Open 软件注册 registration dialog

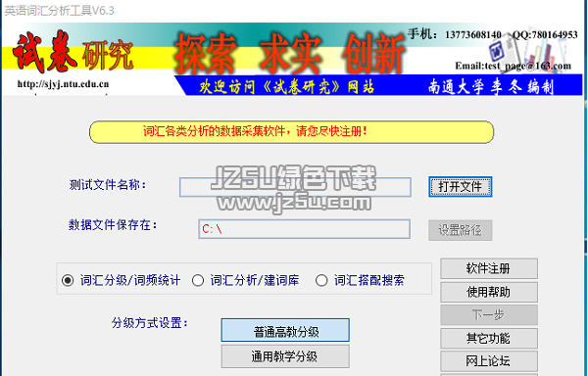489,268
